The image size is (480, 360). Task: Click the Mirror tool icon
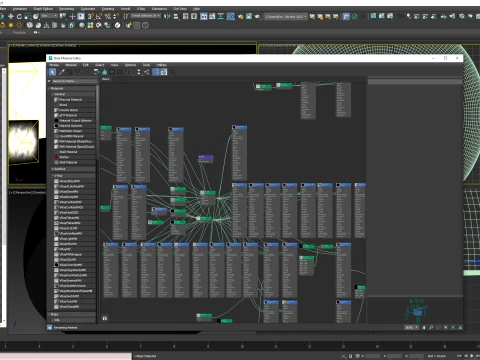(x=168, y=16)
